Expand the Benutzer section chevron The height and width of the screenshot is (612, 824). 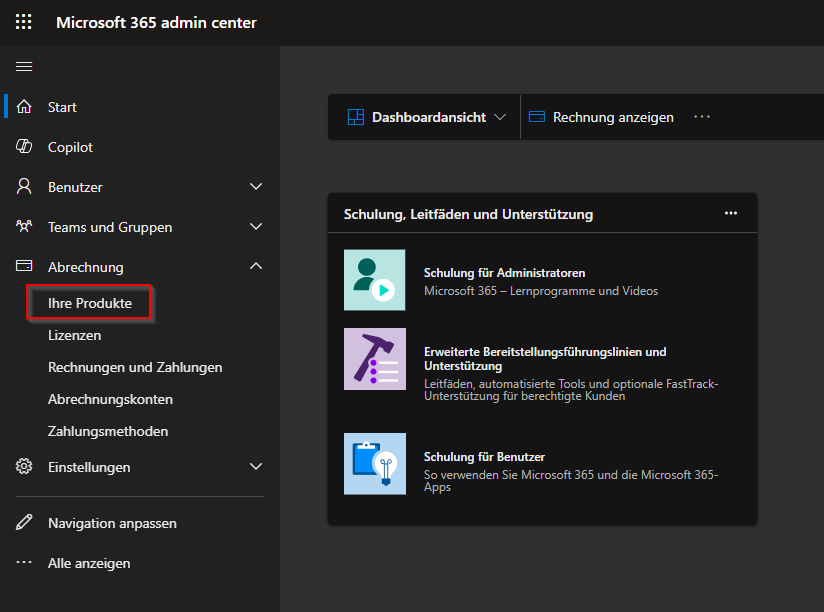pyautogui.click(x=256, y=186)
